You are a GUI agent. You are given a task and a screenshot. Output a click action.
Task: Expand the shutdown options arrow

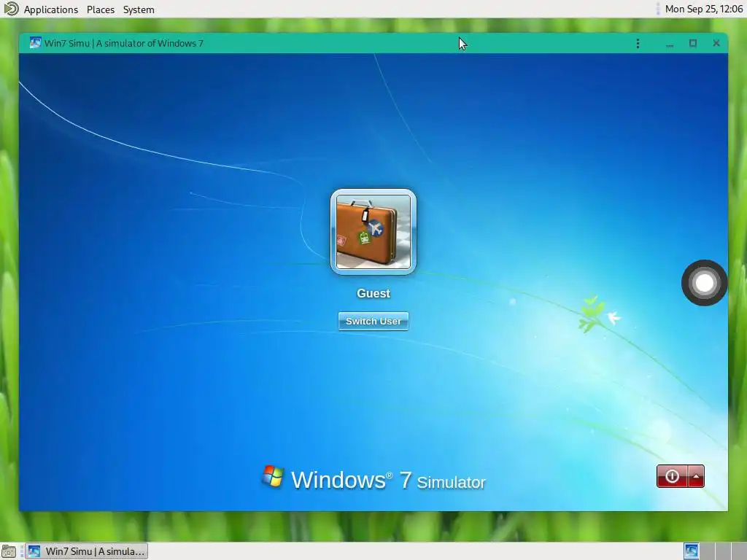[x=696, y=476]
